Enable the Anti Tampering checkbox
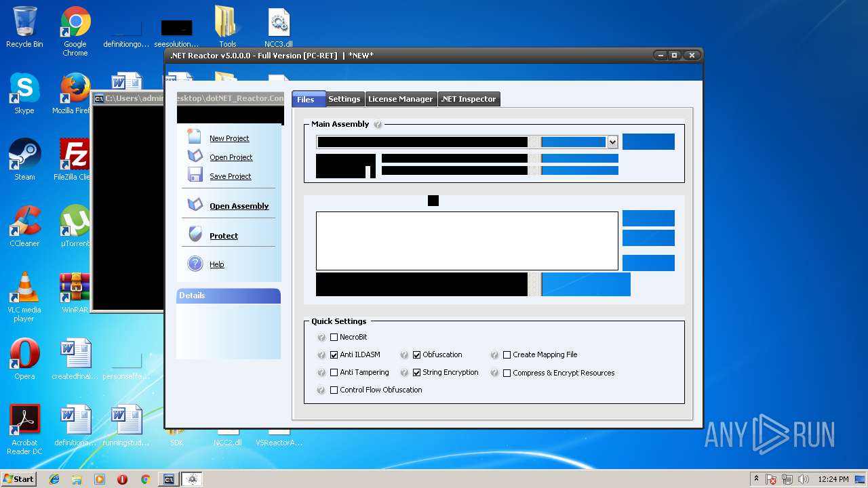 334,373
